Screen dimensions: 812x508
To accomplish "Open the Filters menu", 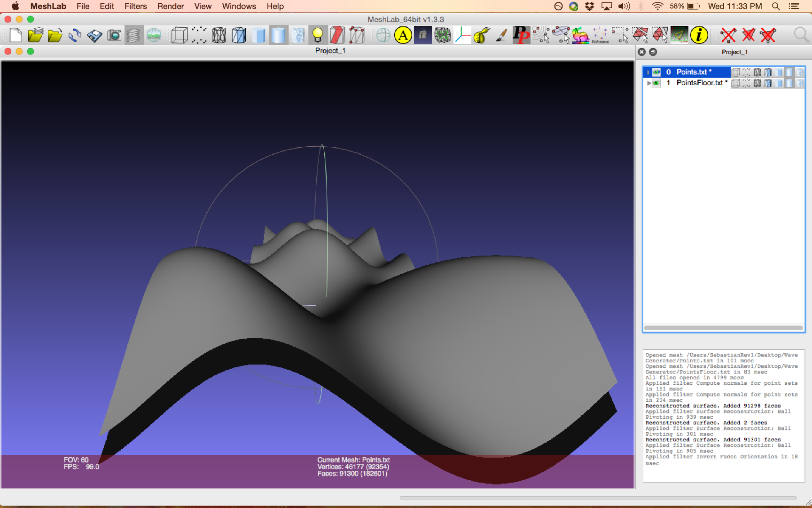I will click(135, 6).
